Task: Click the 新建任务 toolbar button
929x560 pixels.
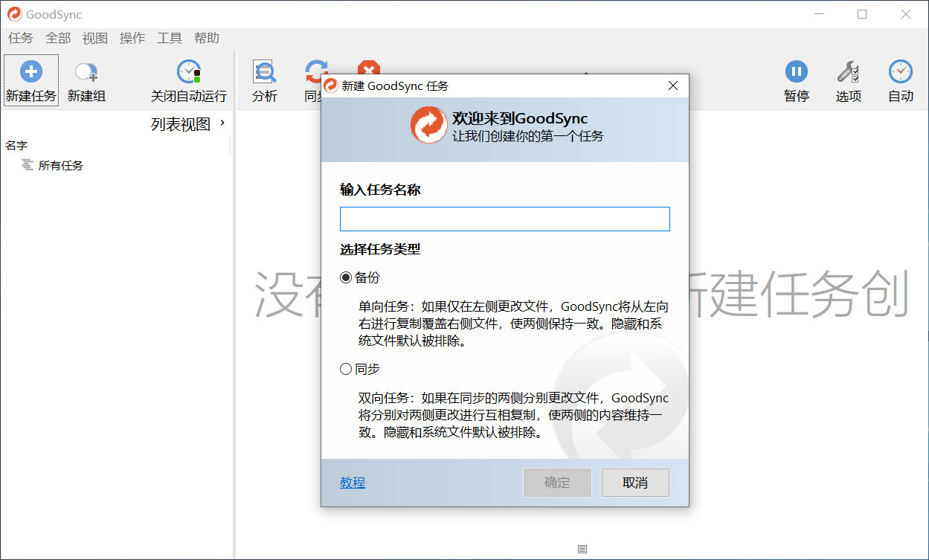Action: 30,80
